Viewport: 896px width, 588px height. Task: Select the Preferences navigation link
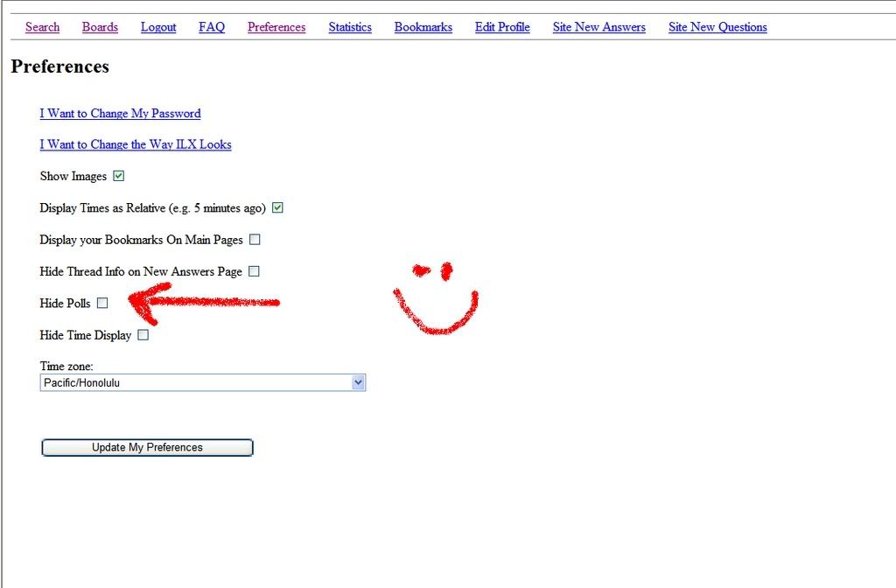point(276,27)
